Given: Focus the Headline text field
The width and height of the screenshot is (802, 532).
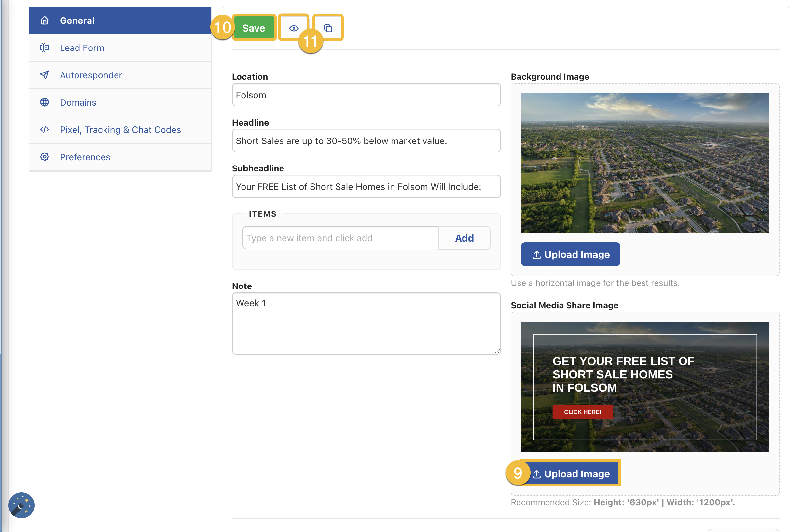Looking at the screenshot, I should click(366, 141).
